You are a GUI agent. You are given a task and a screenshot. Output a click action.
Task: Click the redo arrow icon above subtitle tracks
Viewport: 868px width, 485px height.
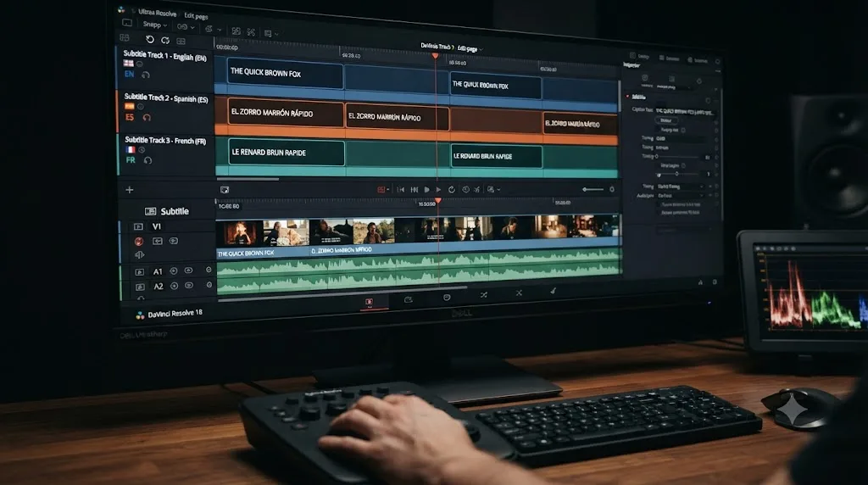click(x=165, y=40)
